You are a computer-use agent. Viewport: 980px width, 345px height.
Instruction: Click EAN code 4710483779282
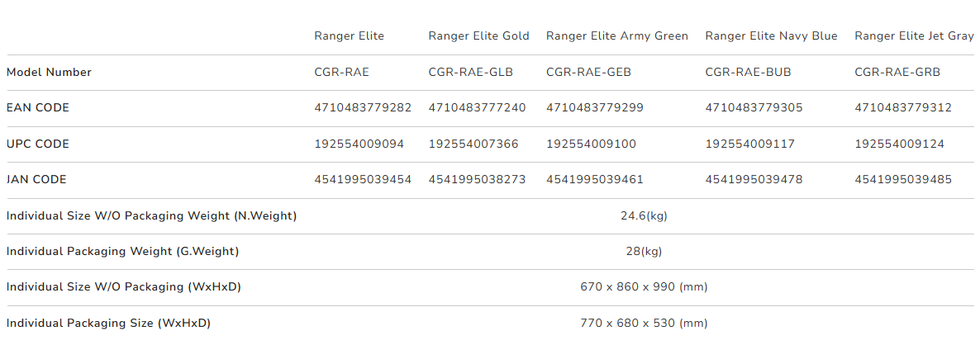pos(363,108)
